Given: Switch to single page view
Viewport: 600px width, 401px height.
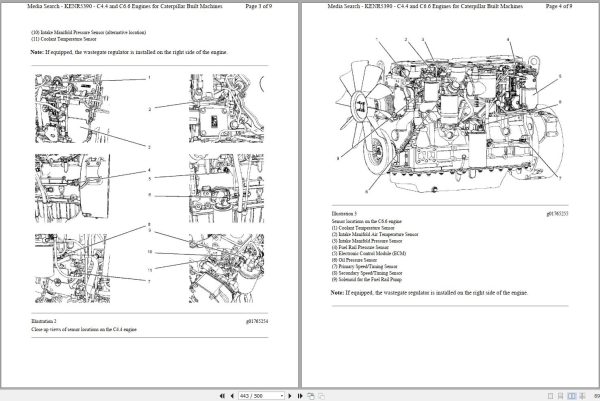Looking at the screenshot, I should point(551,396).
